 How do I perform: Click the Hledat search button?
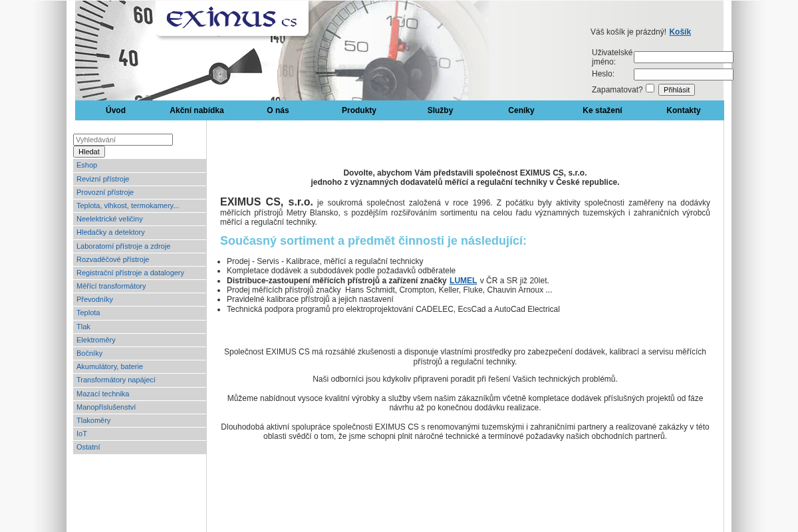coord(89,152)
